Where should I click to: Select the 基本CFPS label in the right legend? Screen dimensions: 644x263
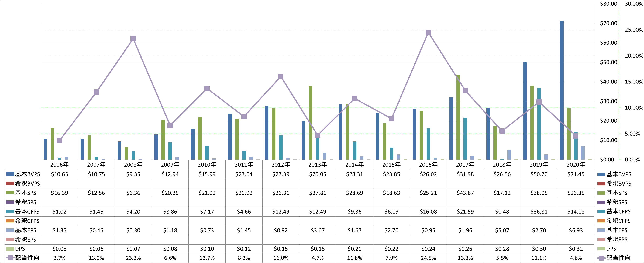point(618,211)
